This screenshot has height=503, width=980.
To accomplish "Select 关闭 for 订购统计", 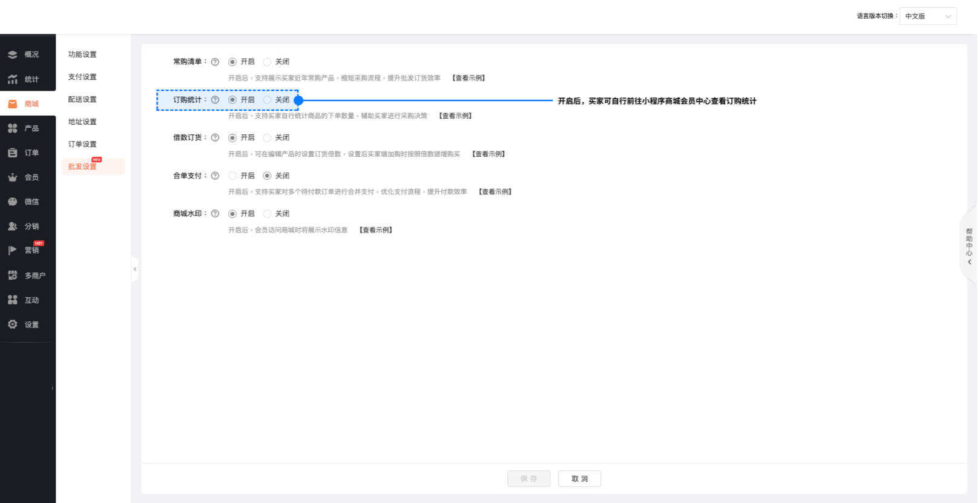I will point(267,100).
